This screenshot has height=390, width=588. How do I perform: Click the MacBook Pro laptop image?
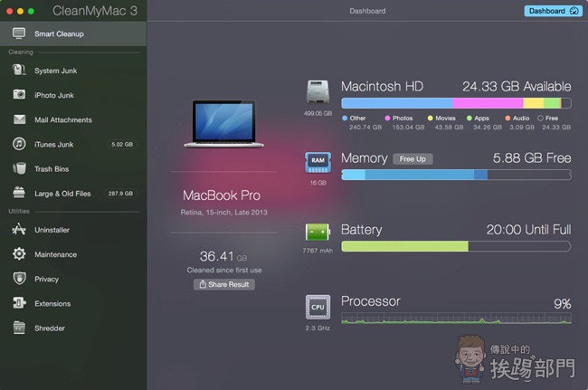point(223,124)
